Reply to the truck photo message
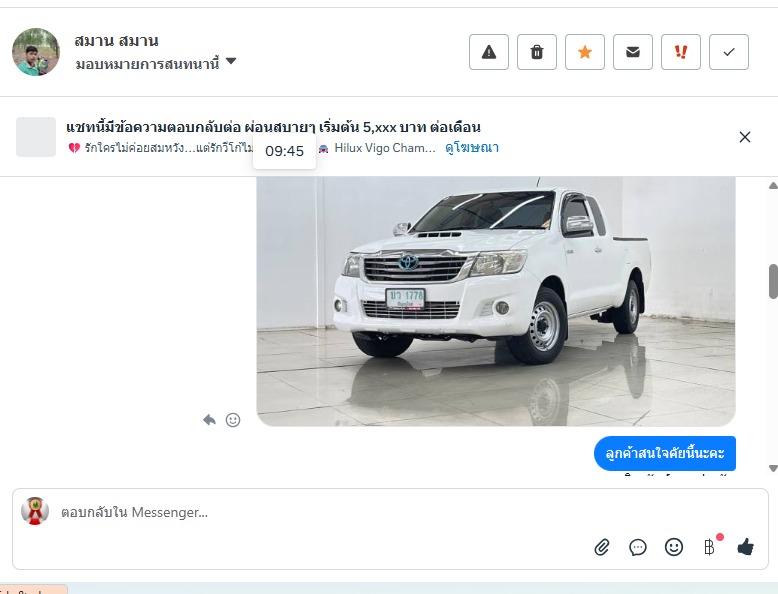778x594 pixels. 209,420
